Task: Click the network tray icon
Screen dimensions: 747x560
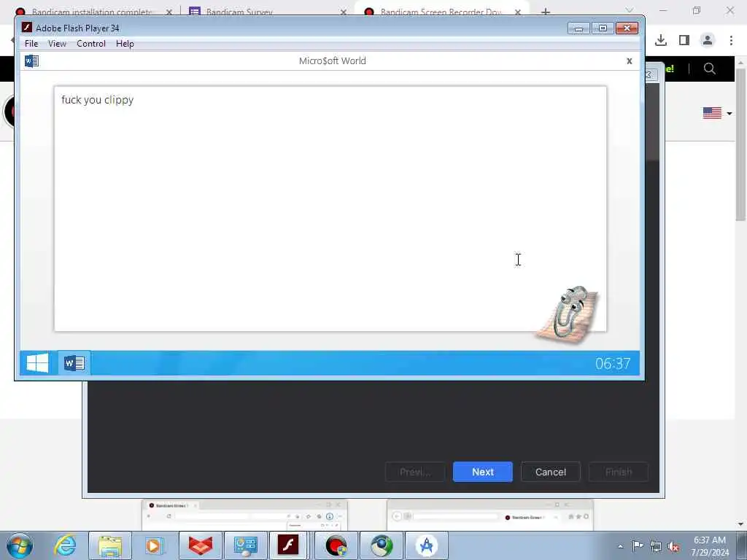Action: [x=656, y=546]
